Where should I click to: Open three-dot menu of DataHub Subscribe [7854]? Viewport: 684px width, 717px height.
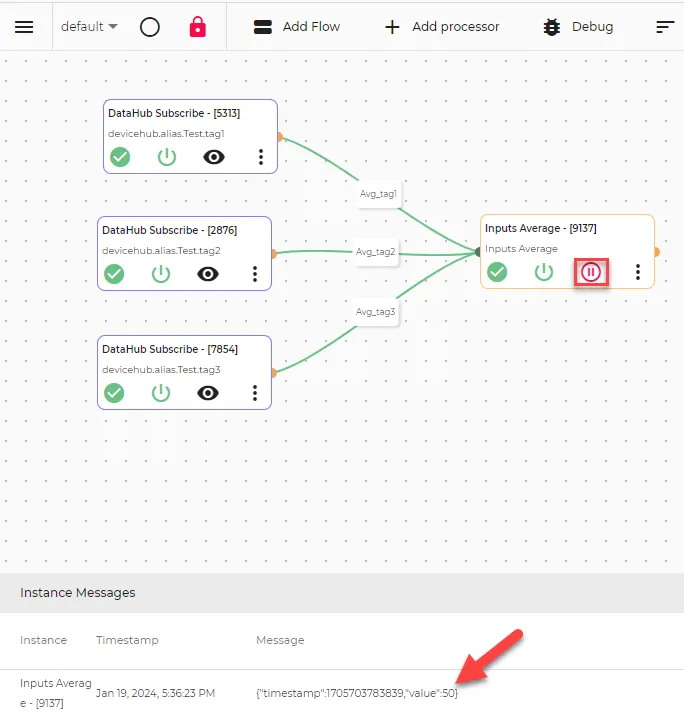pyautogui.click(x=255, y=393)
